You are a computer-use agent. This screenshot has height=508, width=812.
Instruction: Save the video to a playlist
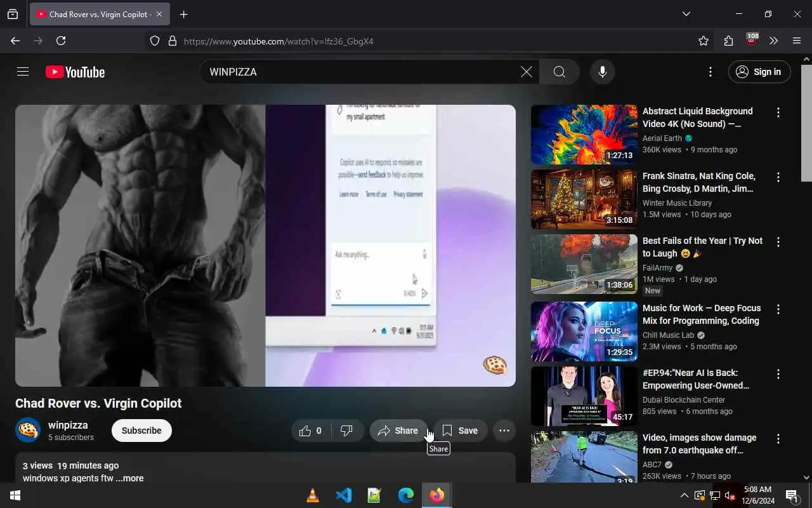tap(460, 431)
